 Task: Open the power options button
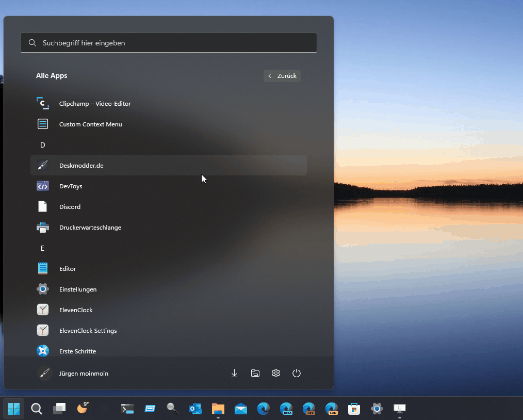(x=297, y=373)
